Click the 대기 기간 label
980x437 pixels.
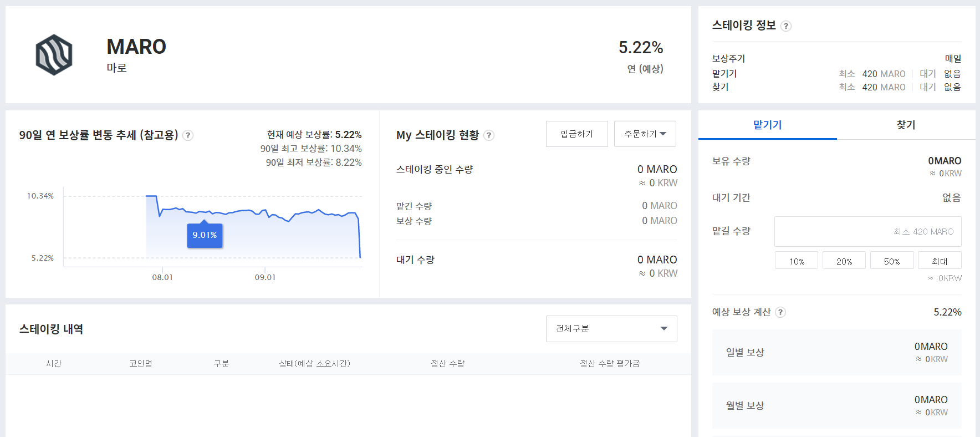pyautogui.click(x=731, y=198)
